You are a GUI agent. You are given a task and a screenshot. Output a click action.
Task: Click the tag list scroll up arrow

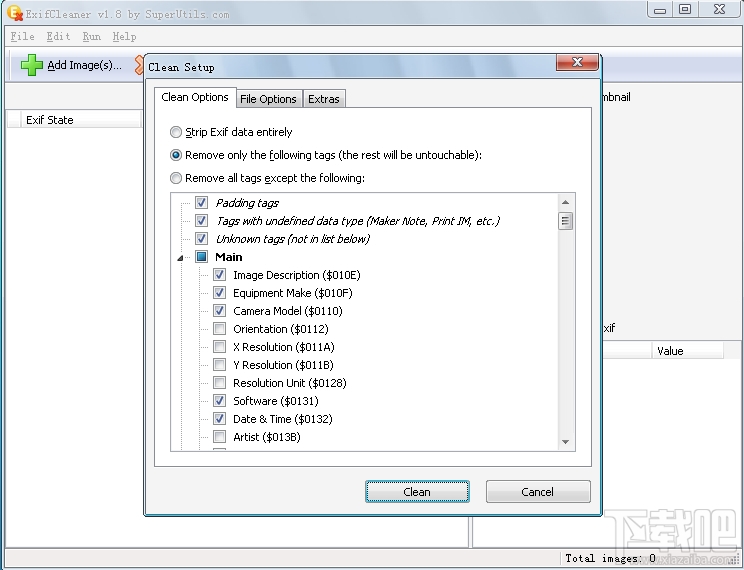coord(565,202)
